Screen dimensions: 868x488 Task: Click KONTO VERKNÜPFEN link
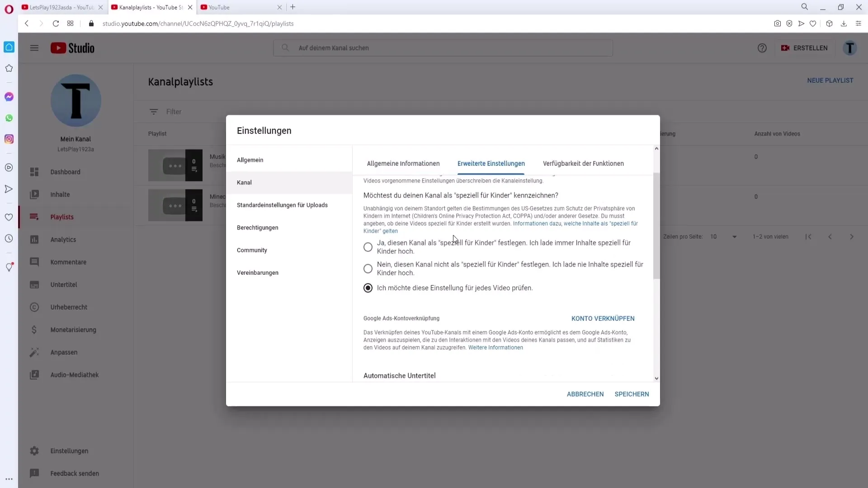603,319
